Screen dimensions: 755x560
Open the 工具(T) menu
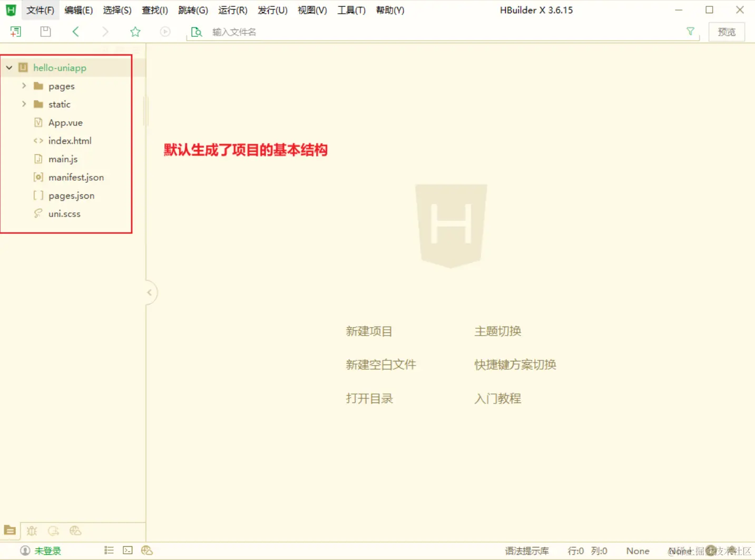point(351,10)
